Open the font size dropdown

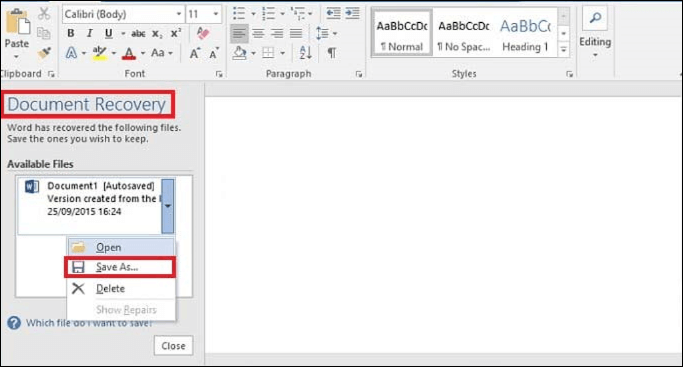215,14
